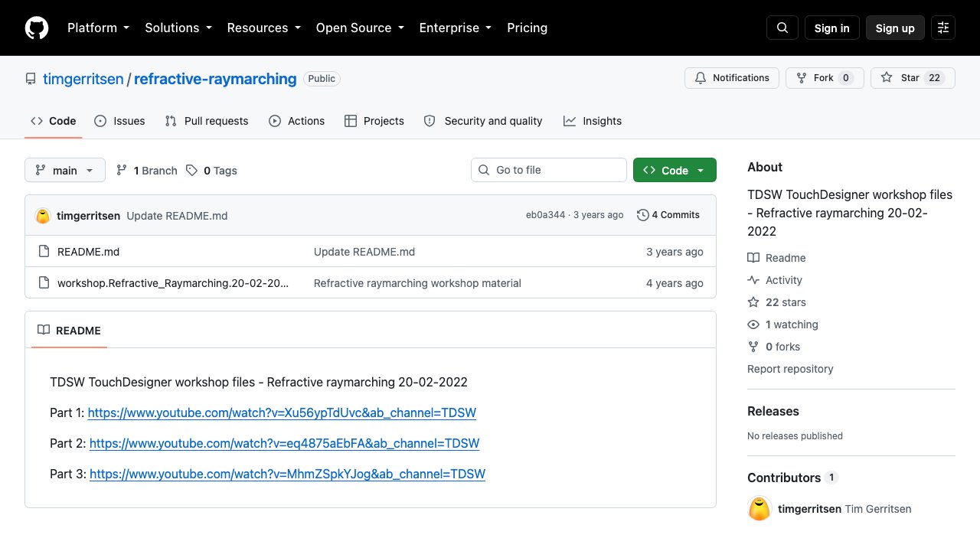Viewport: 980px width, 551px height.
Task: Click the 'No releases published' text
Action: [795, 436]
